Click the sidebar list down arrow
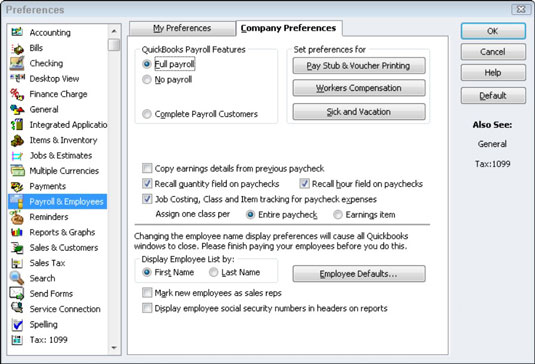 tap(114, 348)
